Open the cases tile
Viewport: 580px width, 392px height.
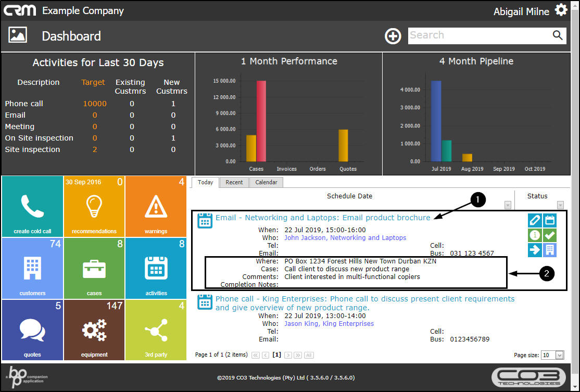click(x=94, y=268)
